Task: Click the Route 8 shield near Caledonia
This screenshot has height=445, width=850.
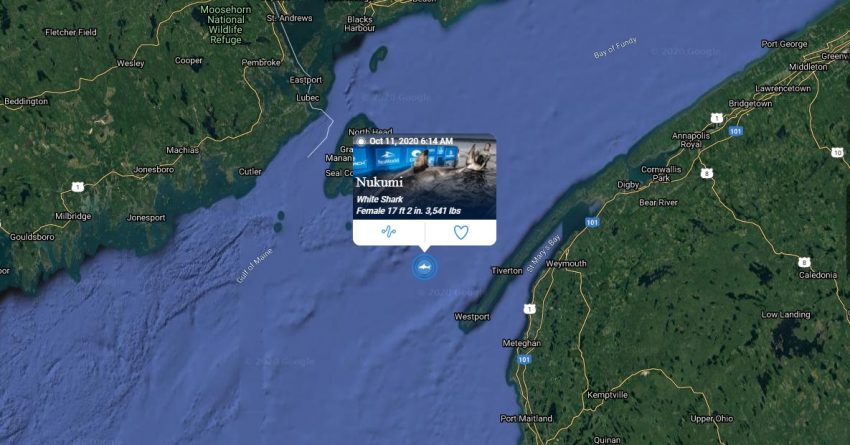Action: click(804, 262)
